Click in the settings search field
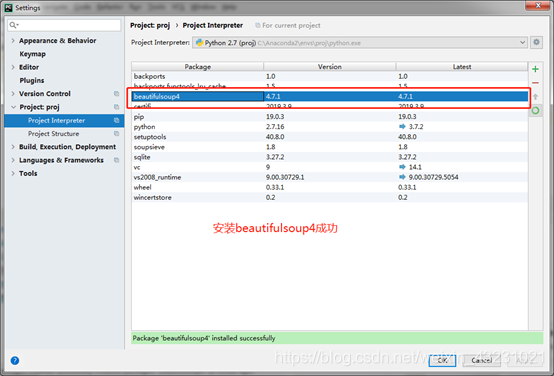 pos(64,25)
